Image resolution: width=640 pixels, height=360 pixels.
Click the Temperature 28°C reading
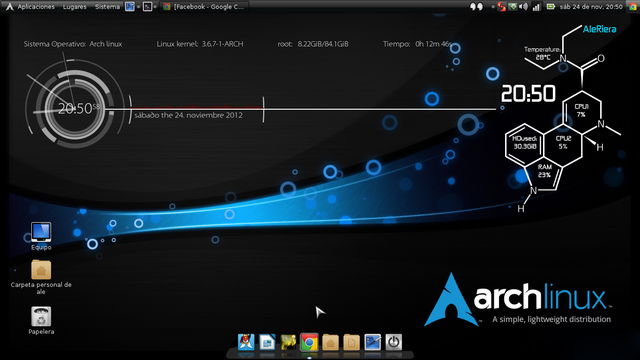click(542, 53)
